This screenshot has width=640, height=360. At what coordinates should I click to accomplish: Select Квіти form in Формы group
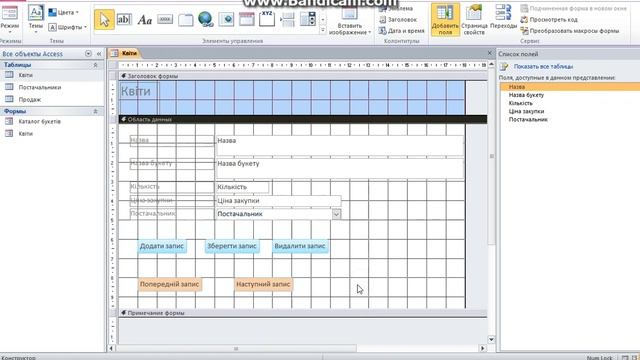(x=52, y=133)
